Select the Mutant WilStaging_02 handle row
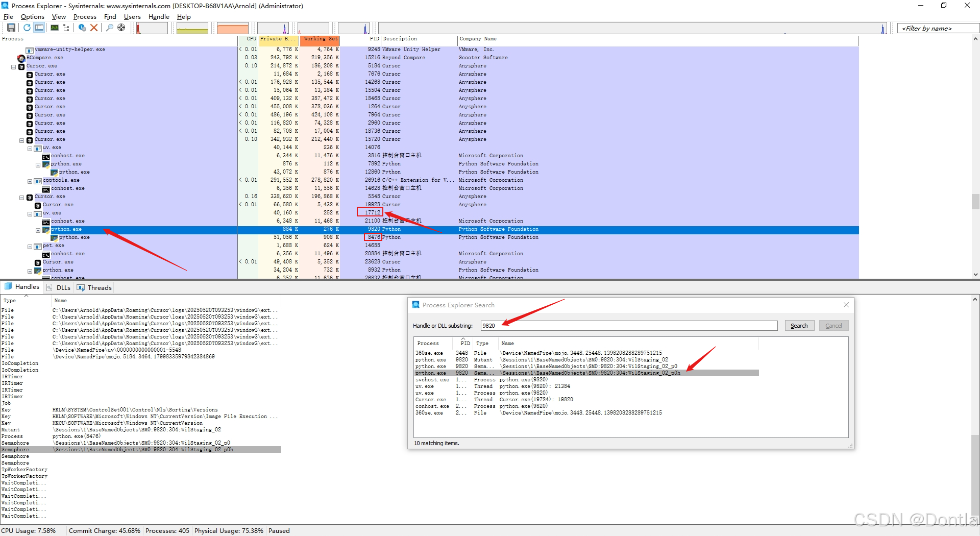980x536 pixels. tap(141, 430)
